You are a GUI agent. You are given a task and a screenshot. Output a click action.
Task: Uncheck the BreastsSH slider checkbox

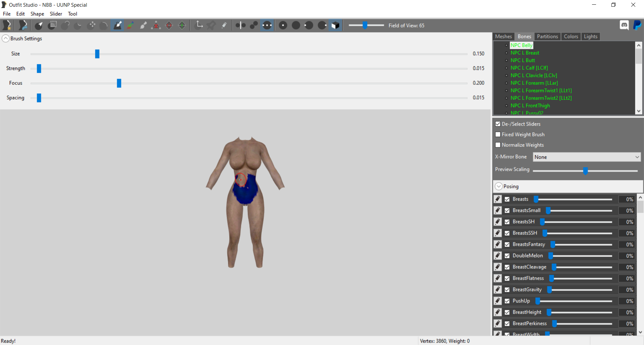click(507, 222)
